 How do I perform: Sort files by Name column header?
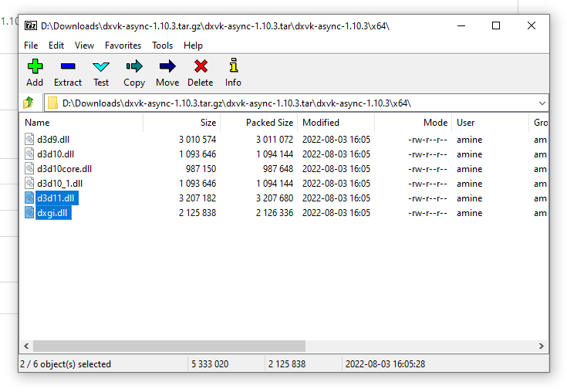[37, 123]
